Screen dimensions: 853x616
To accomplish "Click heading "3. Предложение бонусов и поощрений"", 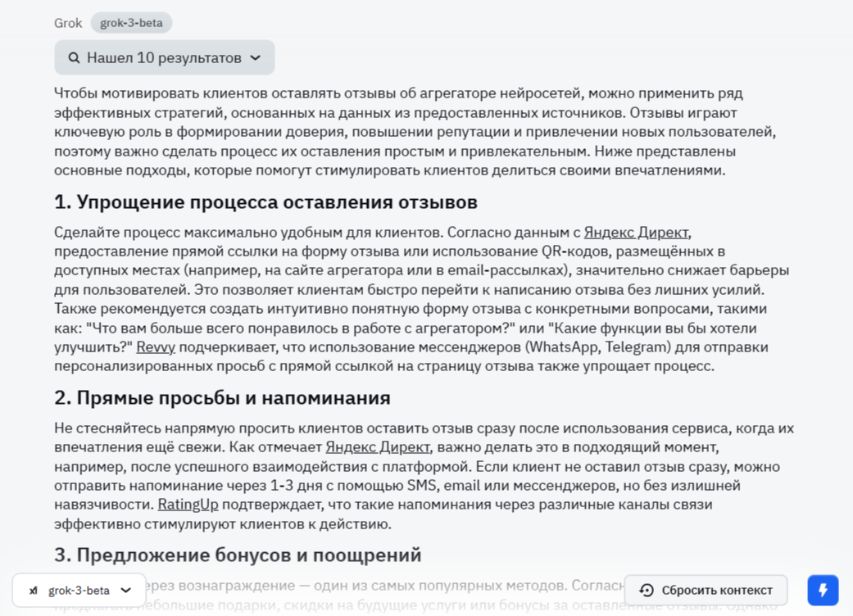I will (x=238, y=555).
